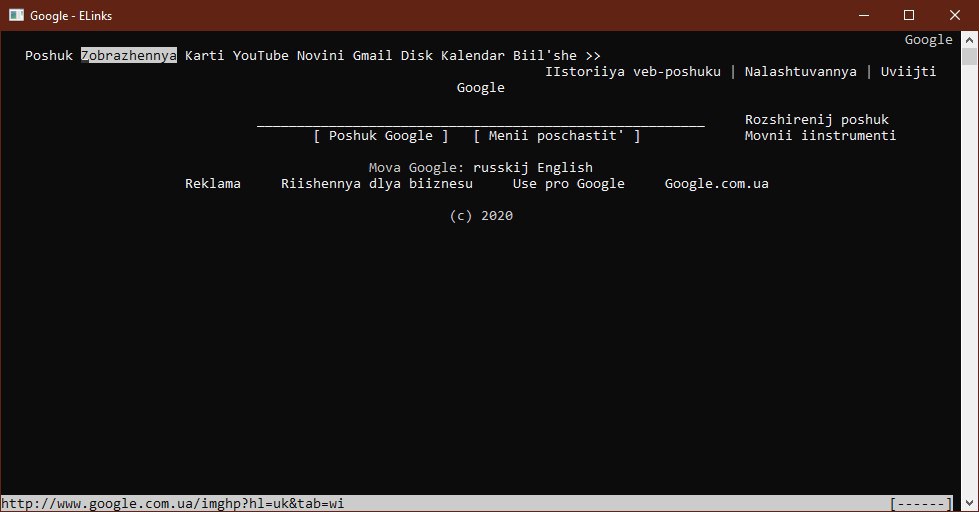Click the Mova Google: label
The width and height of the screenshot is (979, 512).
click(416, 167)
